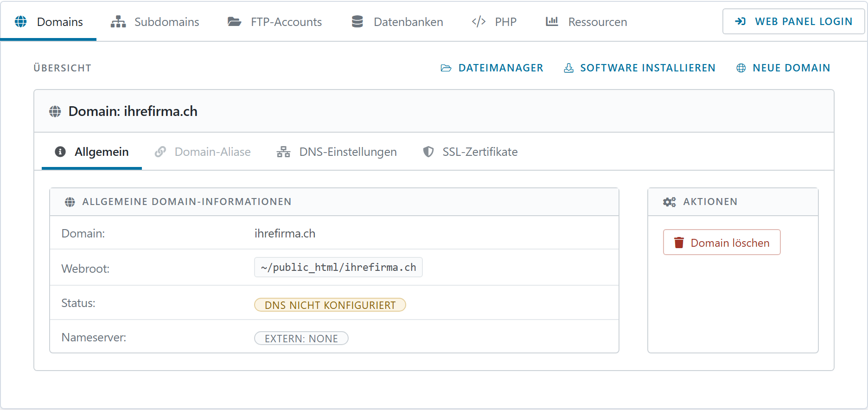Click the Neue Domain globe icon
This screenshot has height=410, width=868.
741,68
